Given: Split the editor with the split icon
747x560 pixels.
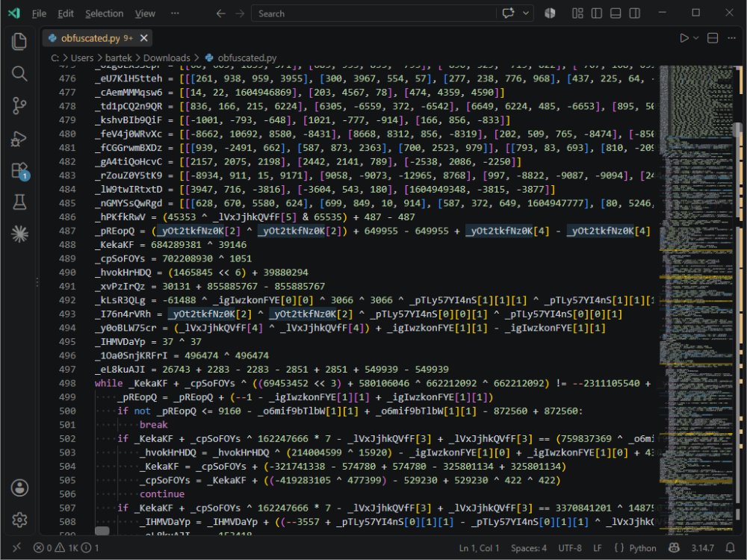Looking at the screenshot, I should point(713,38).
